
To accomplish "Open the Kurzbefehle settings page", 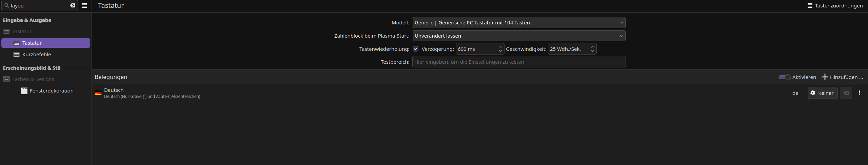I will [x=37, y=55].
